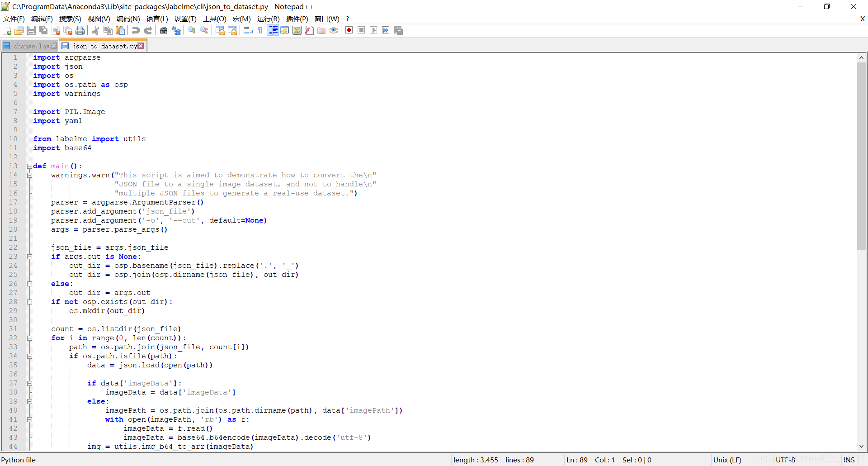Click the scrollbar up arrow

(x=861, y=57)
